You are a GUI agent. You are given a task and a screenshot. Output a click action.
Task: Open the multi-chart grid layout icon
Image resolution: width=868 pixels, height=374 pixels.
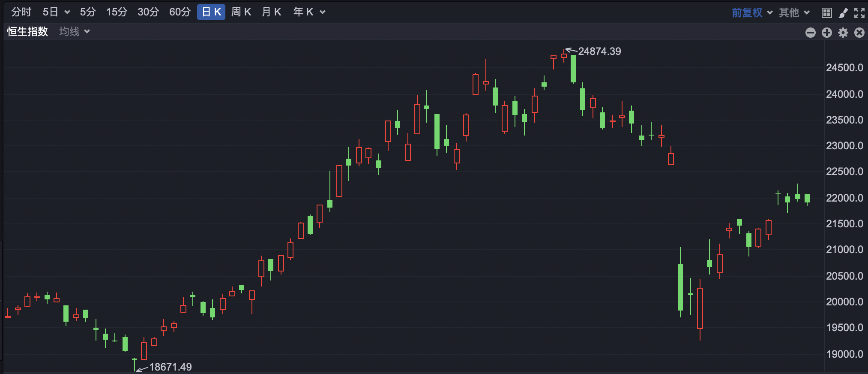coord(827,13)
